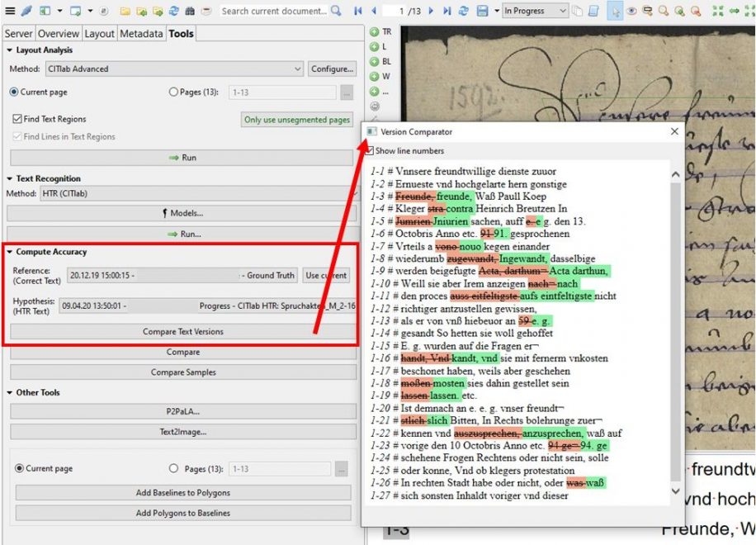Click the eye visibility icon
756x545 pixels.
631,11
